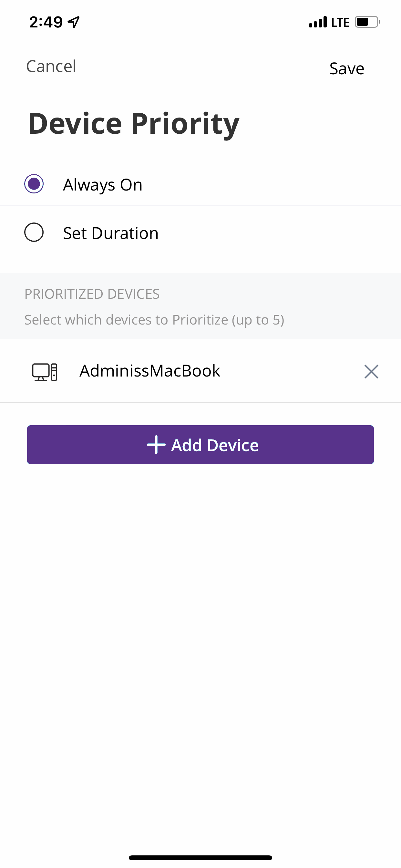Remove AdminissMacBook with the X icon

(x=371, y=371)
